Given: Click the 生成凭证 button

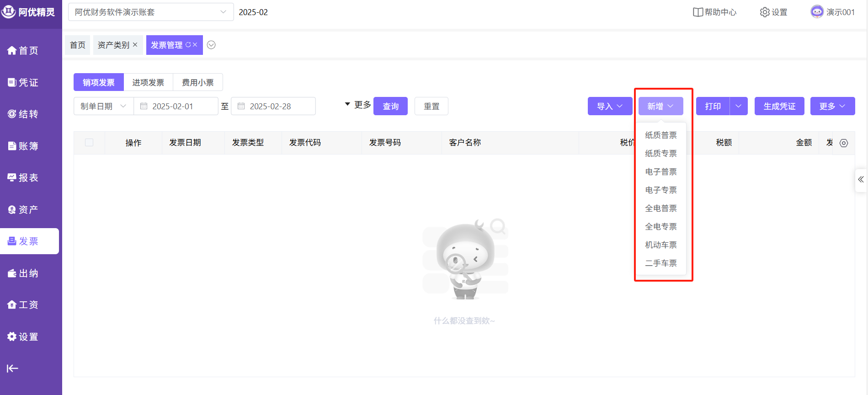Looking at the screenshot, I should tap(779, 106).
